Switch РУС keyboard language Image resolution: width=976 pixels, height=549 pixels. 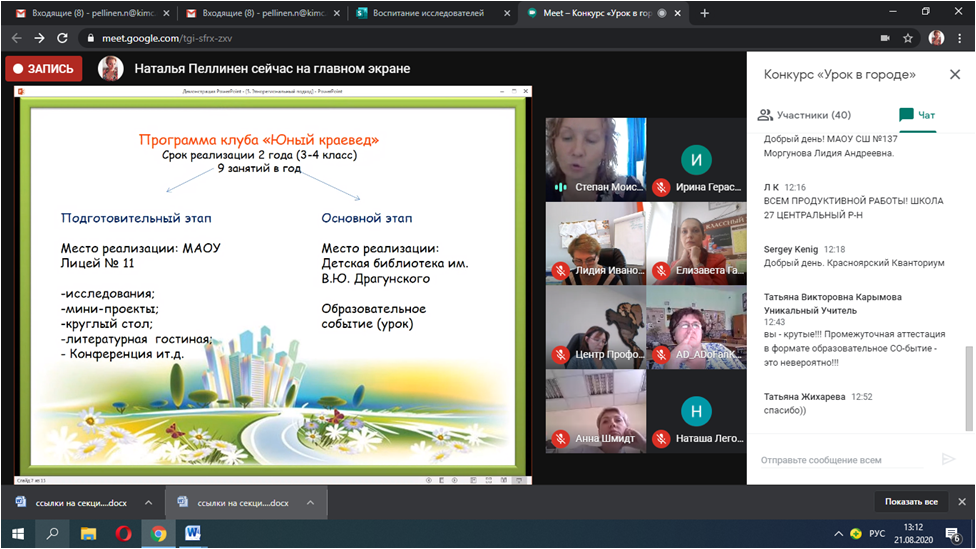click(x=877, y=533)
